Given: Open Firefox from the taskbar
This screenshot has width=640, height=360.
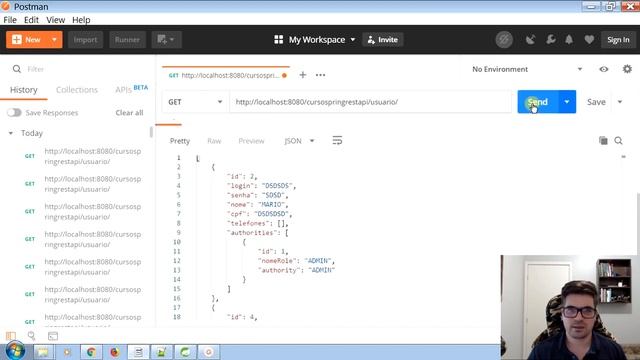Looking at the screenshot, I should 115,352.
